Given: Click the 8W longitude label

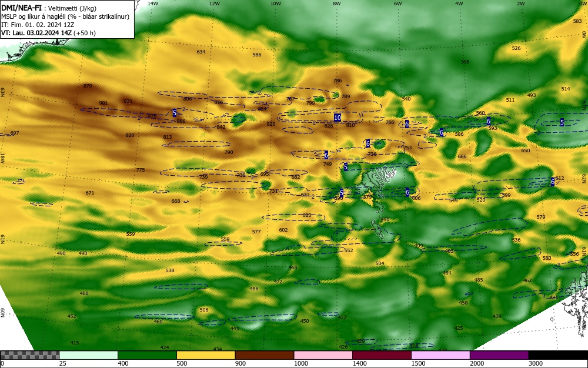Looking at the screenshot, I should click(x=337, y=4).
